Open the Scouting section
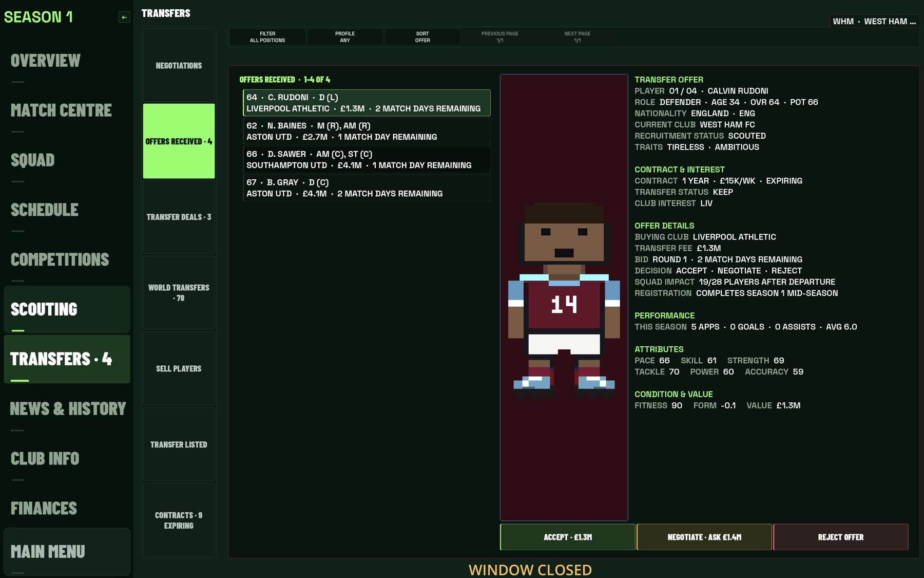This screenshot has height=578, width=924. point(67,309)
